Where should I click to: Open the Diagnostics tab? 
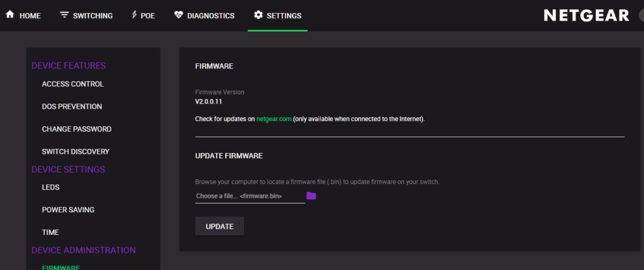click(204, 16)
